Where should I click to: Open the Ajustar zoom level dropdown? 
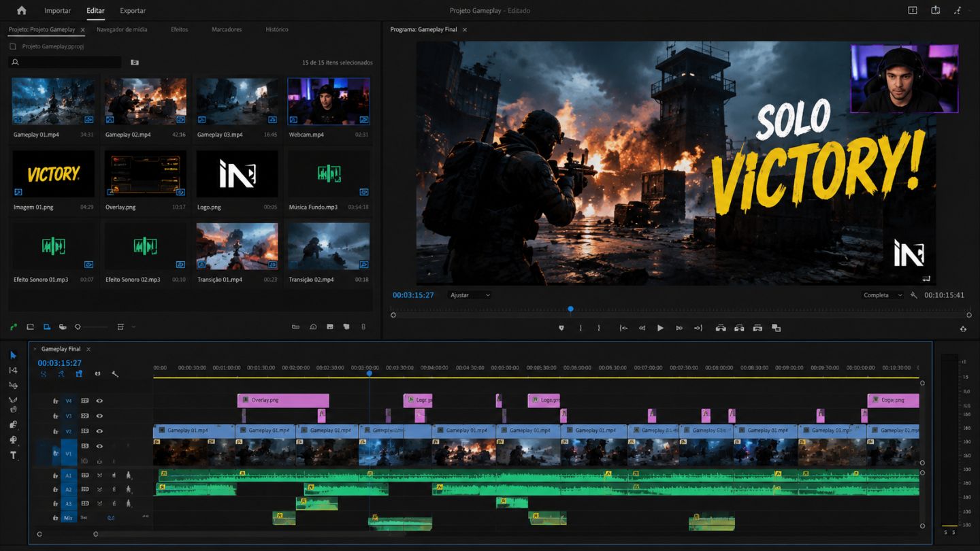470,295
